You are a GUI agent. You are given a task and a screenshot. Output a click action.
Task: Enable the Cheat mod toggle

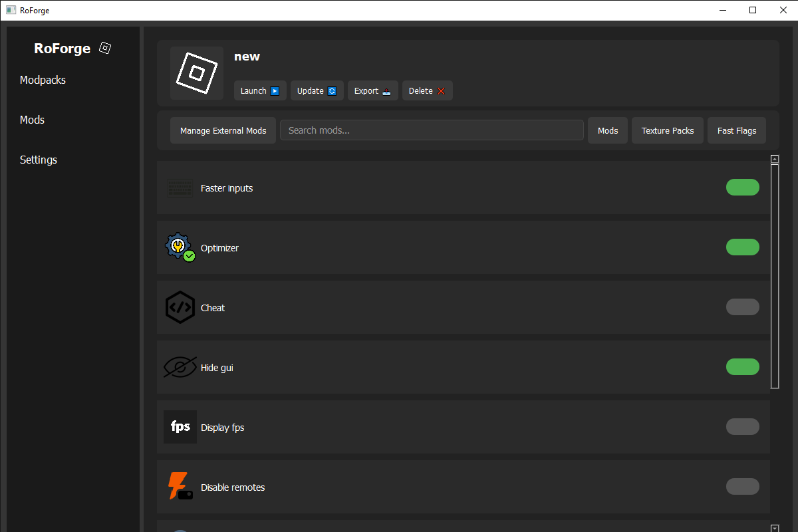pos(743,307)
